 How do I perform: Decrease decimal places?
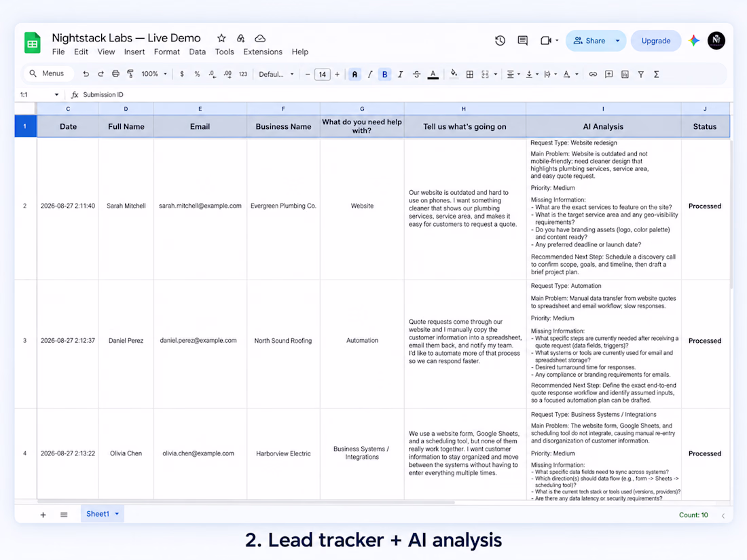[212, 74]
